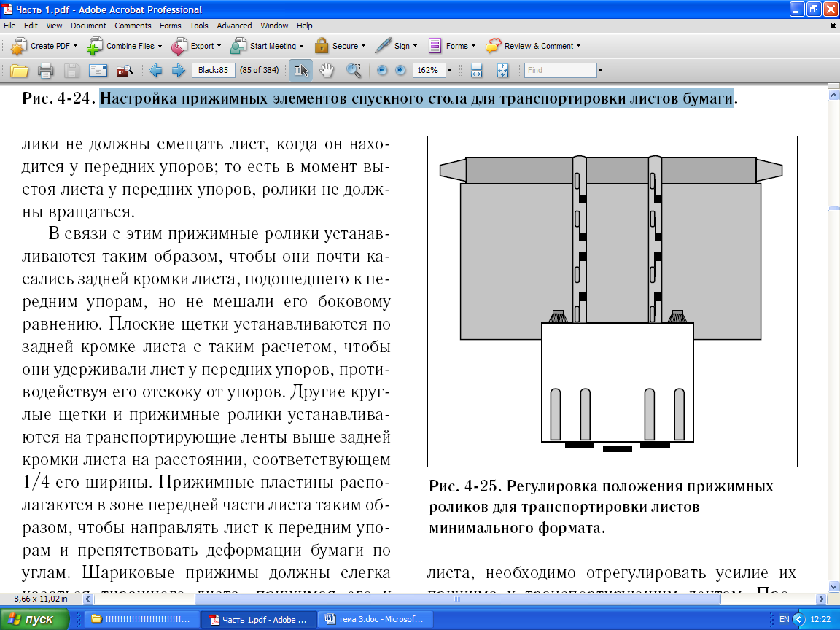840x630 pixels.
Task: Click the Save floppy disk icon
Action: click(71, 70)
